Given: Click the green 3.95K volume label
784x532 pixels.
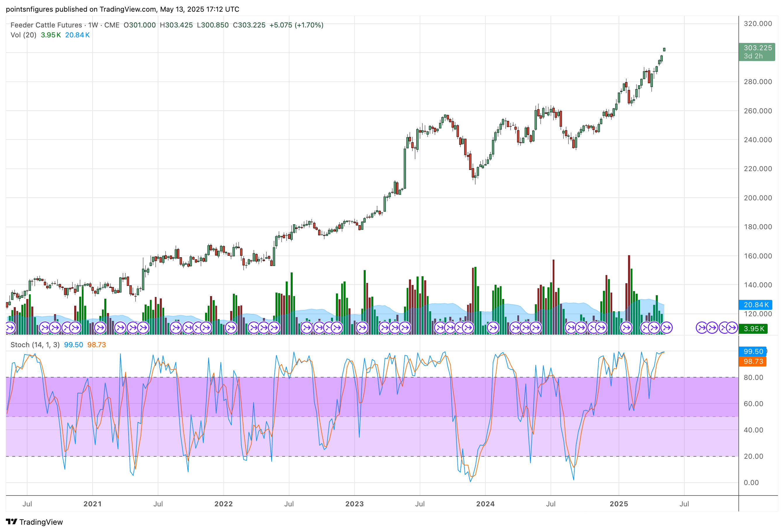Looking at the screenshot, I should (x=754, y=329).
